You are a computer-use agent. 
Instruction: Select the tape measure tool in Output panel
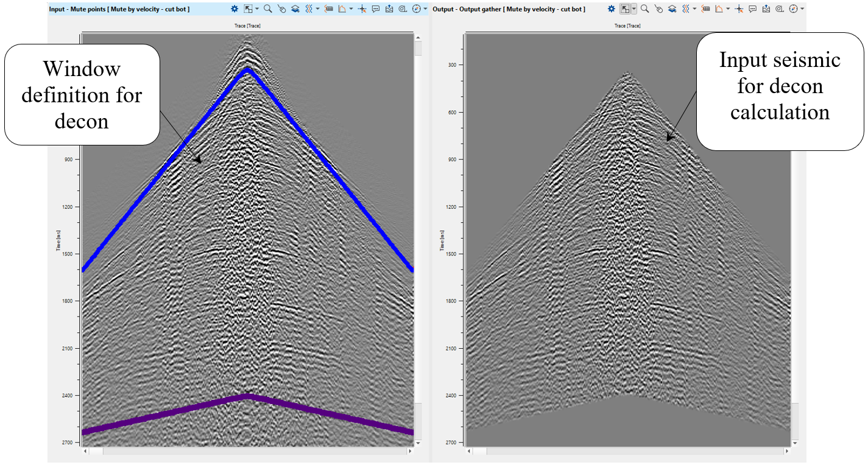click(780, 9)
